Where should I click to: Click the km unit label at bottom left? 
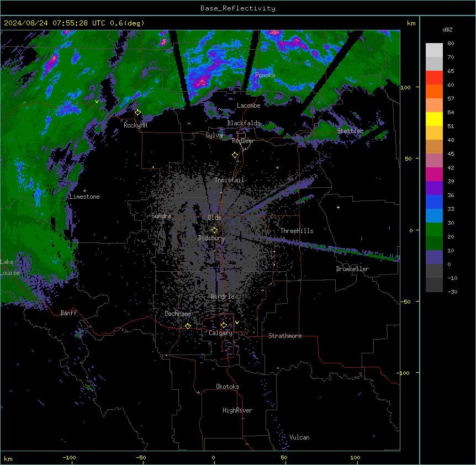(8, 458)
